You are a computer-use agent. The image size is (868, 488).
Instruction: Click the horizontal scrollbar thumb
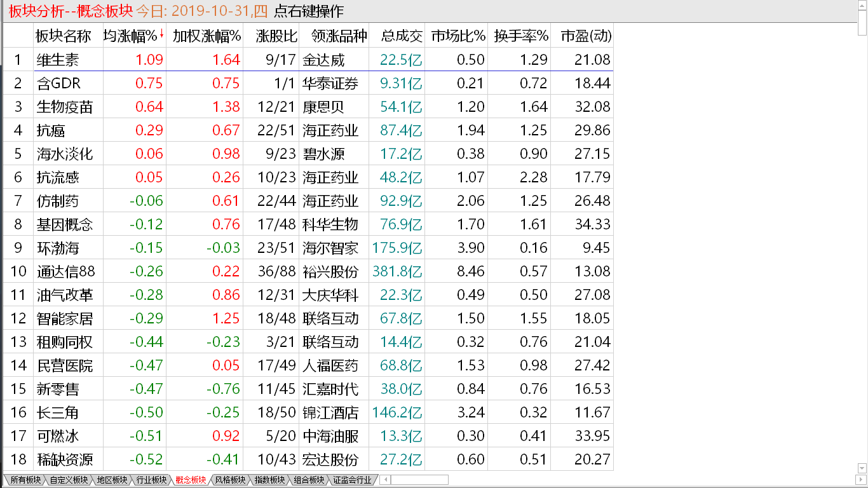[419, 480]
